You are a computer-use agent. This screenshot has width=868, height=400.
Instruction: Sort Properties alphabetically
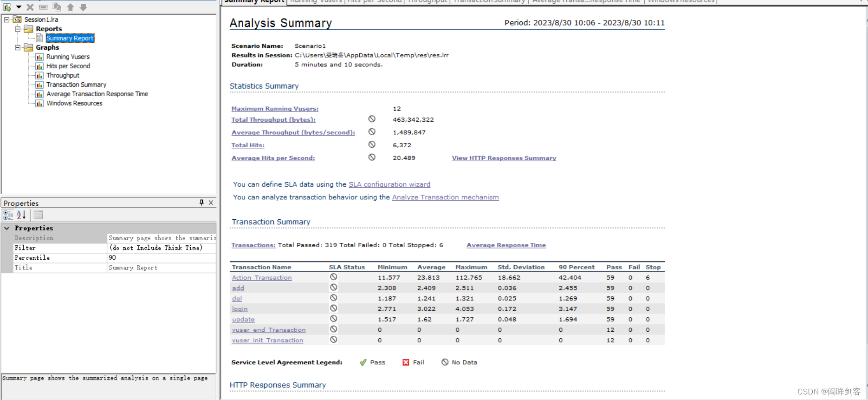21,215
